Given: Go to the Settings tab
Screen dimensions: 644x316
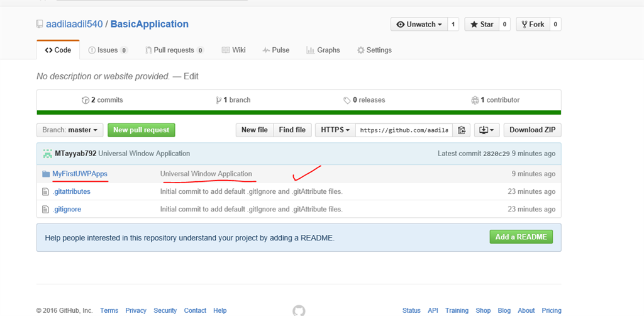Looking at the screenshot, I should click(x=374, y=50).
